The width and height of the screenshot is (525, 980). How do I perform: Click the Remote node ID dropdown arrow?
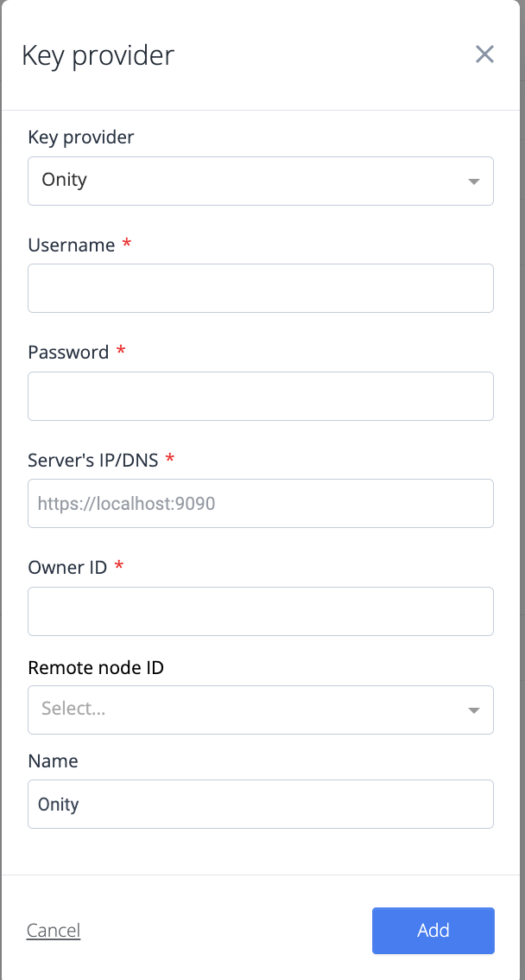473,710
